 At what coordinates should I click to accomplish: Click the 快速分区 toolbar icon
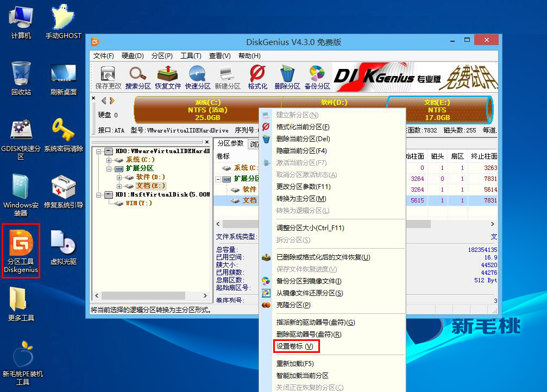click(197, 78)
